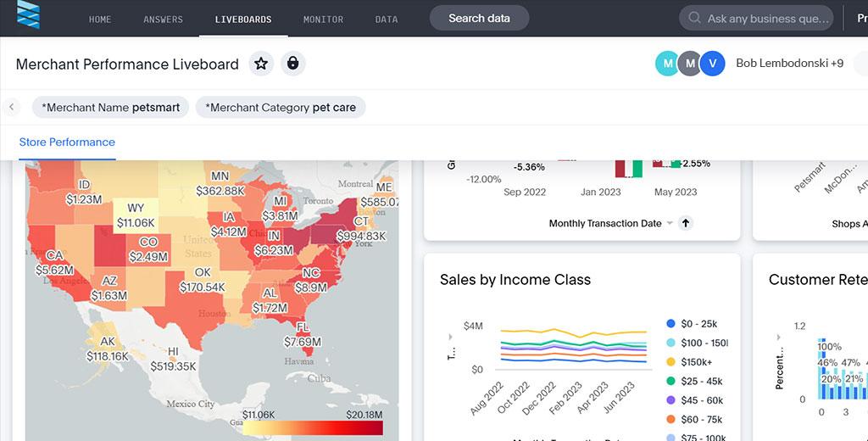This screenshot has width=868, height=441.
Task: Toggle $45 - 60k legend entry
Action: [x=695, y=400]
